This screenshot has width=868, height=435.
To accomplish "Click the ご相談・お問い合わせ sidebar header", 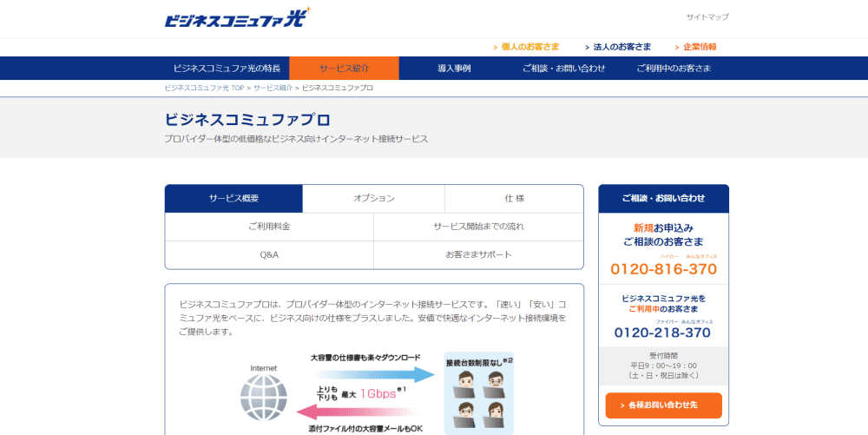I will click(663, 198).
